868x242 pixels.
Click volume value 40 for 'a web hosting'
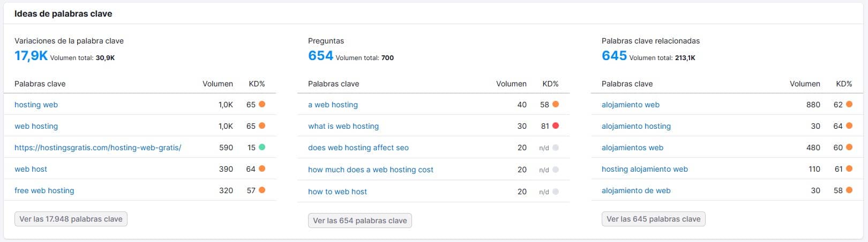(x=522, y=105)
